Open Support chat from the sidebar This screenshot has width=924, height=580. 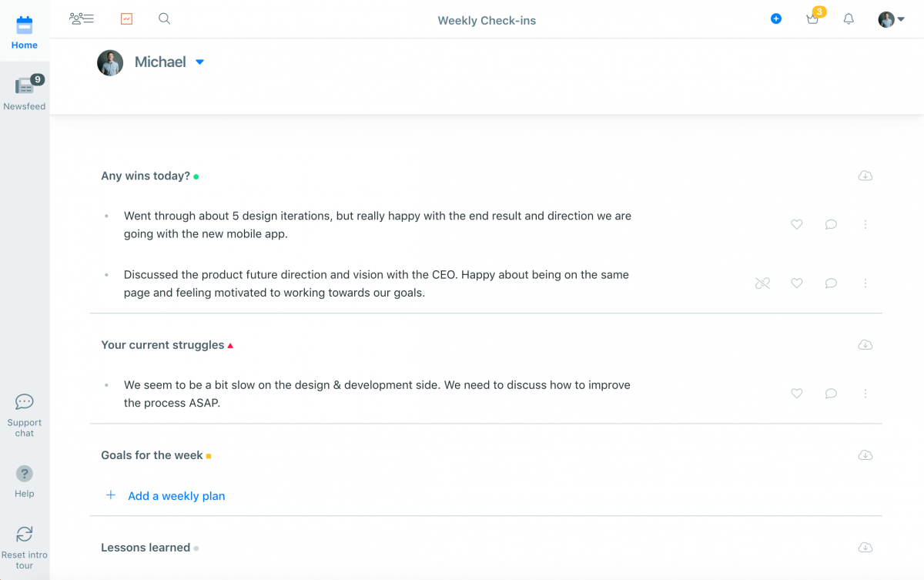[x=24, y=401]
